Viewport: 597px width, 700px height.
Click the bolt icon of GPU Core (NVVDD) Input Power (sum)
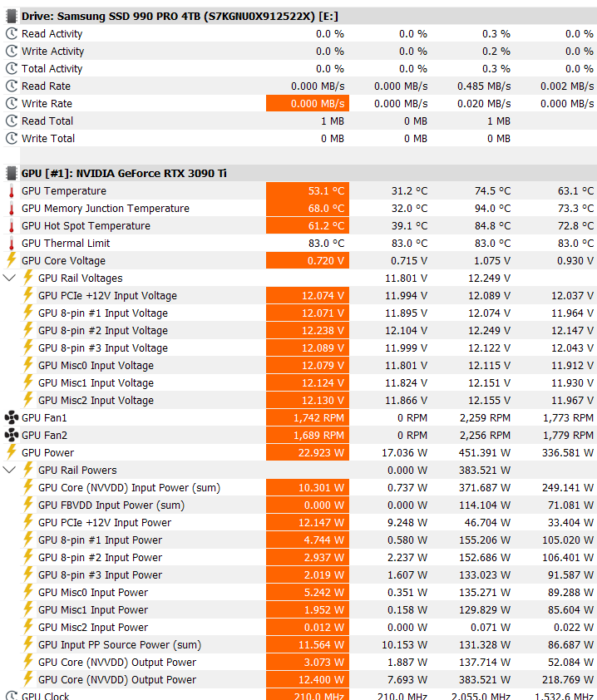28,487
